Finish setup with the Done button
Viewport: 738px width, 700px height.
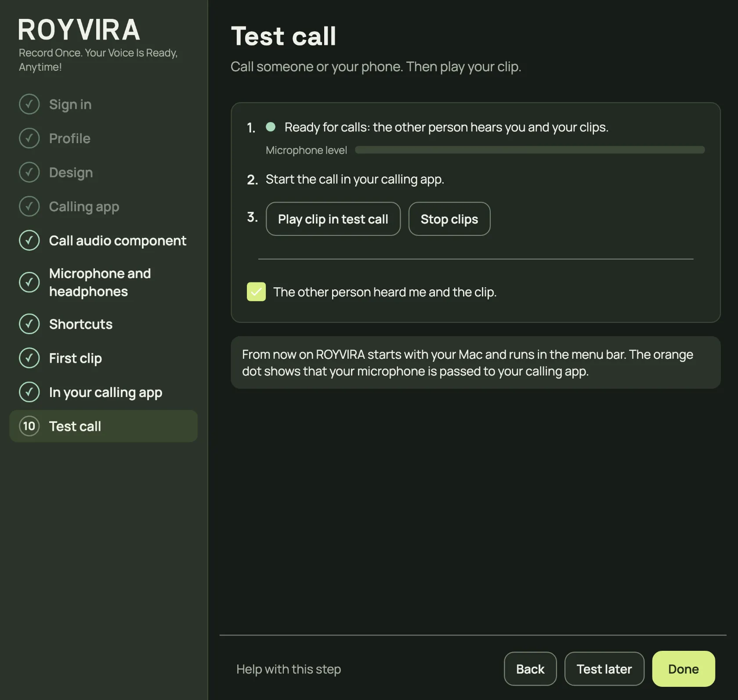coord(684,669)
